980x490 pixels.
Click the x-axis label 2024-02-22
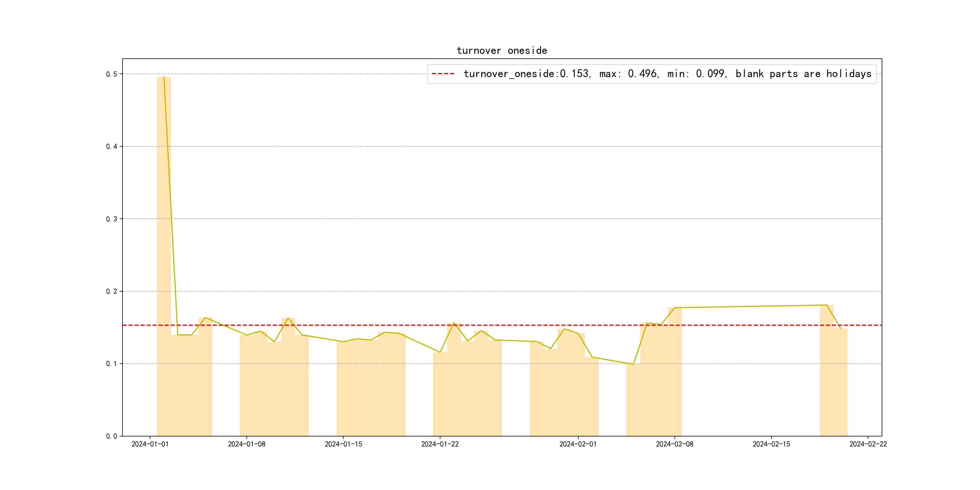[x=868, y=444]
